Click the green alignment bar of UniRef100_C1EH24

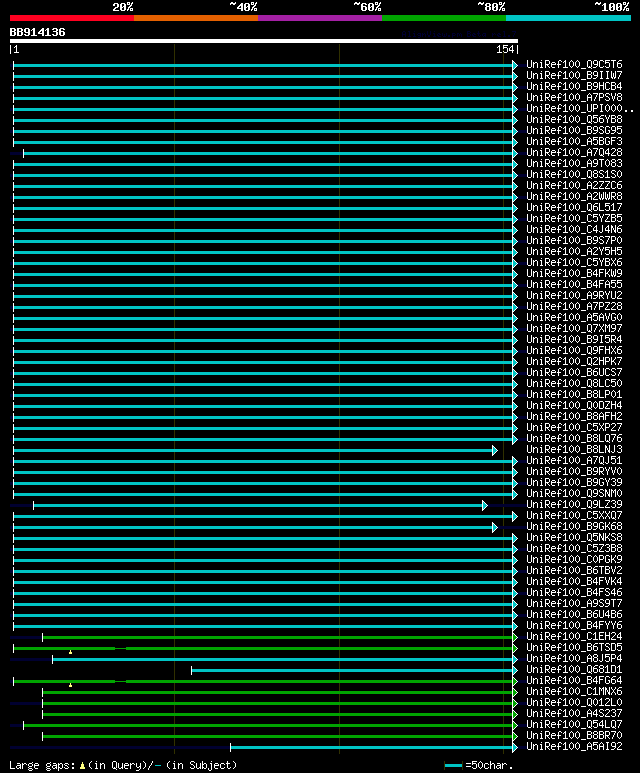(x=278, y=637)
